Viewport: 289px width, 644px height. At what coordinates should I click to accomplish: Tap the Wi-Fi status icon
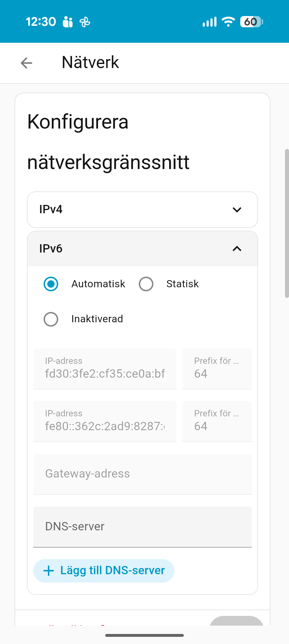(228, 22)
